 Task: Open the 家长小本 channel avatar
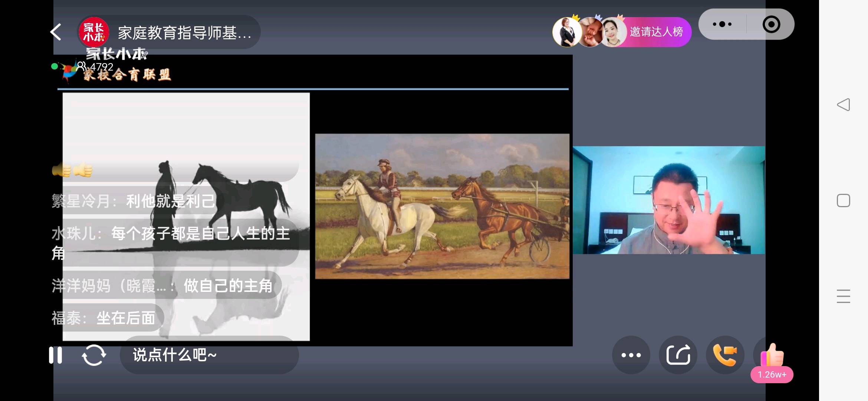tap(94, 32)
